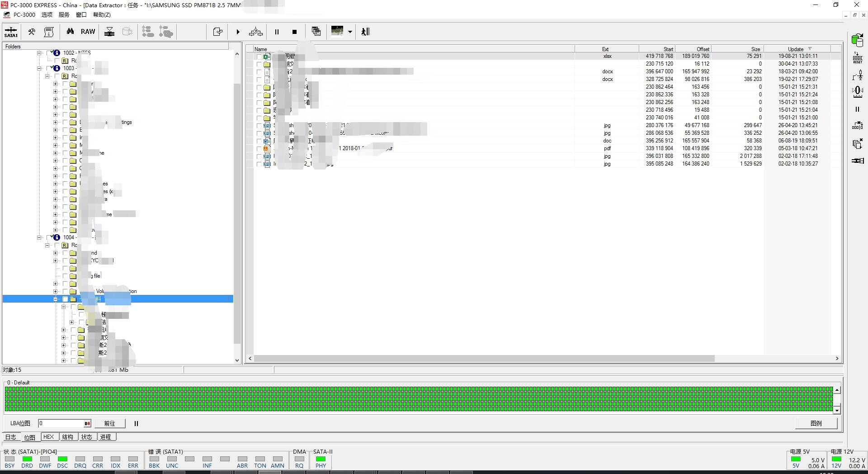Click the first tree structure toolbar icon
Image resolution: width=868 pixels, height=474 pixels.
148,32
